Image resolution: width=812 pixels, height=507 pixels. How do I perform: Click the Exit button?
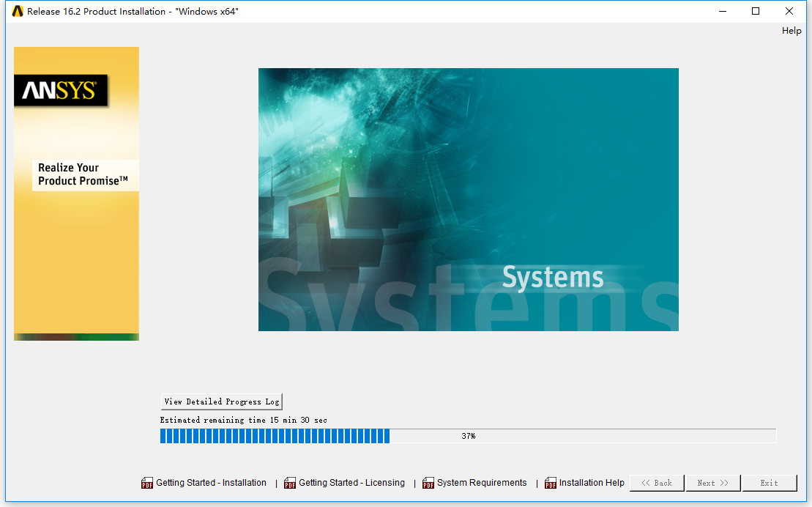tap(770, 483)
